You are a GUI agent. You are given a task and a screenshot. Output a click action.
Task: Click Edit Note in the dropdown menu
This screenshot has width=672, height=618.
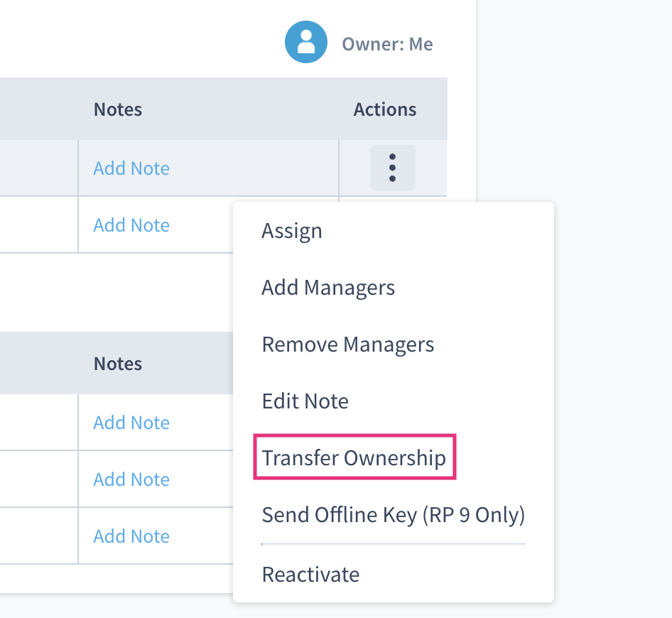pos(305,401)
